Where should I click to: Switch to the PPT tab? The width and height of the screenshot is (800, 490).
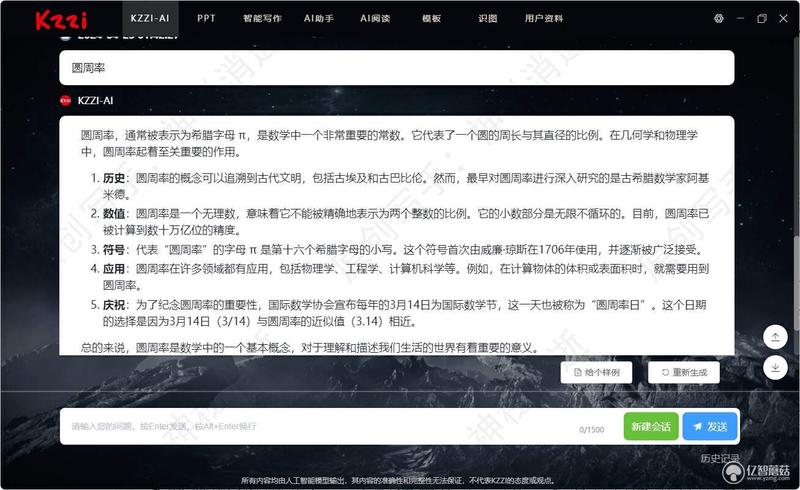coord(206,18)
